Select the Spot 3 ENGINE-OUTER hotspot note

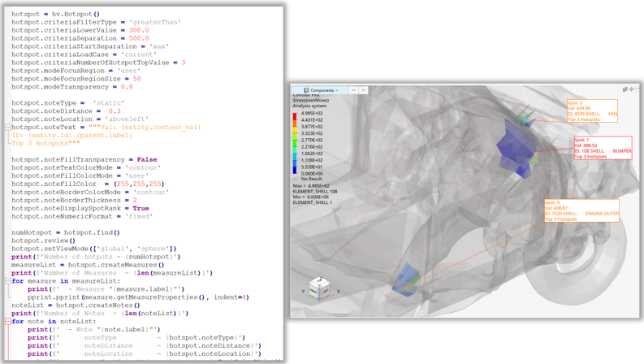coord(581,210)
